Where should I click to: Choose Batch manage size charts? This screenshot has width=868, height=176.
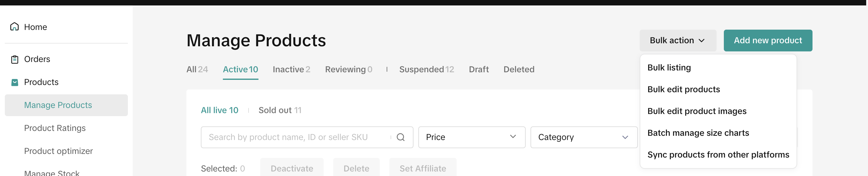click(698, 133)
